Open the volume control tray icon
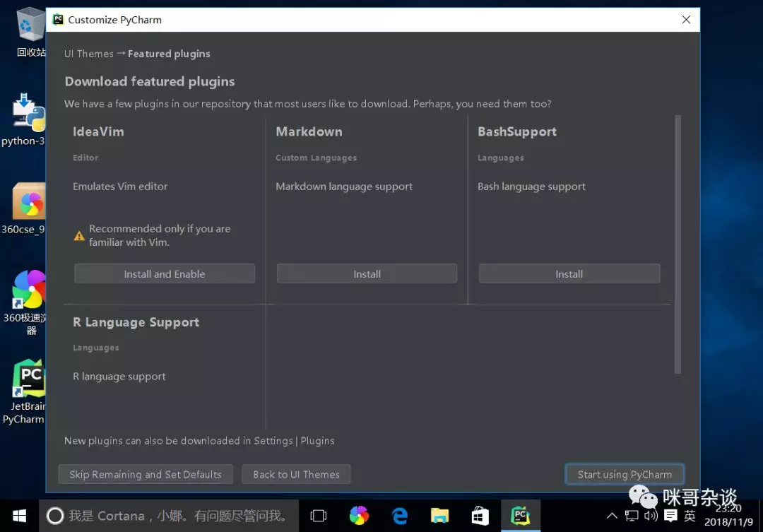 click(651, 516)
